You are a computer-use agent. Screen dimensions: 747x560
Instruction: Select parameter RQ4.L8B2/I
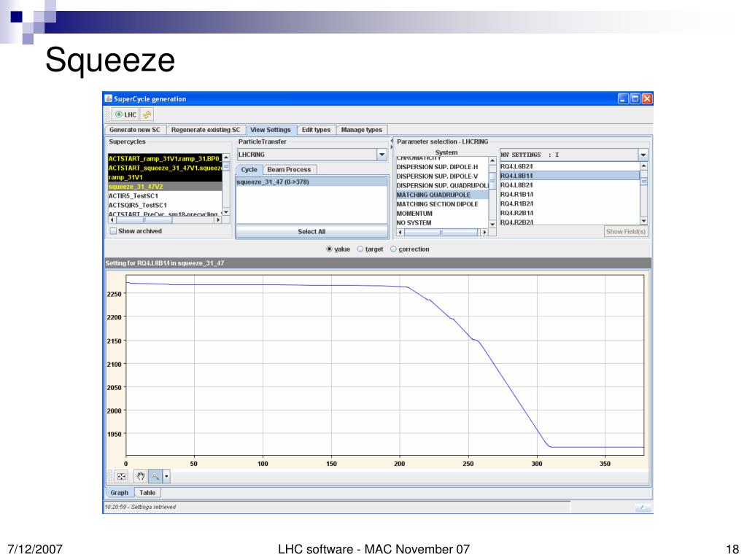tap(569, 185)
